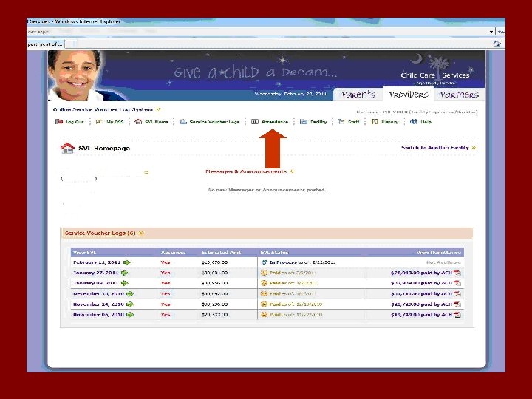This screenshot has width=532, height=399.
Task: Click the Internet Explorer home icon at right
Action: [x=497, y=44]
